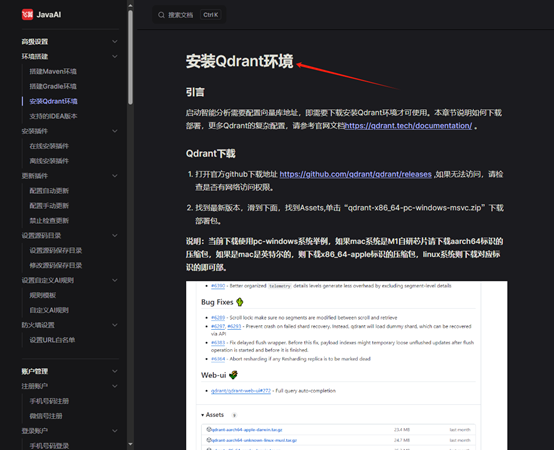Image resolution: width=554 pixels, height=450 pixels.
Task: Open the 支持的IDEA版本 page
Action: click(x=53, y=116)
